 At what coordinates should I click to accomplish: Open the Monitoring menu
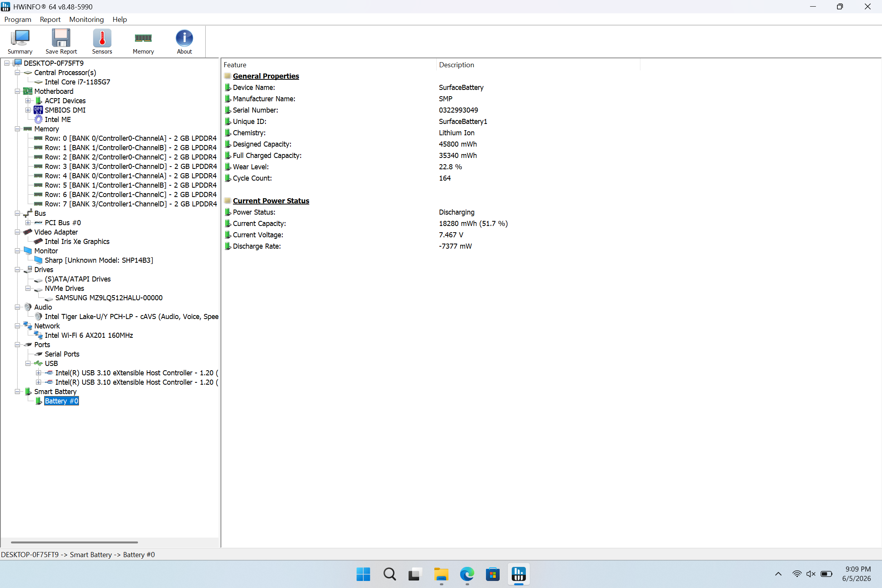[86, 20]
